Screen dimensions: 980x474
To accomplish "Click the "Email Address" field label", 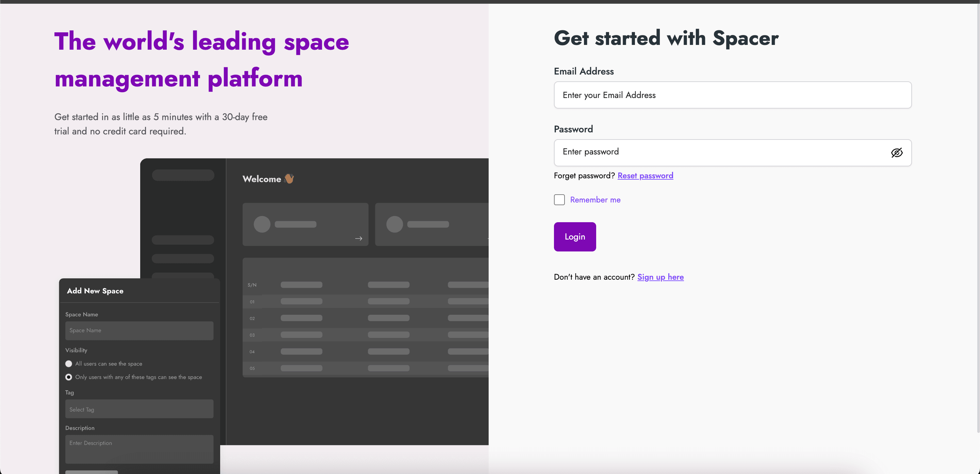I will pyautogui.click(x=584, y=71).
